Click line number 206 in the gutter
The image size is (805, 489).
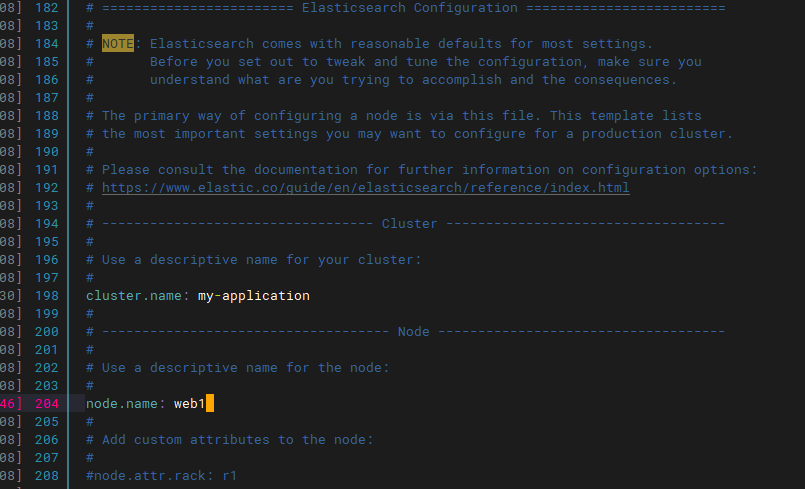click(x=47, y=440)
